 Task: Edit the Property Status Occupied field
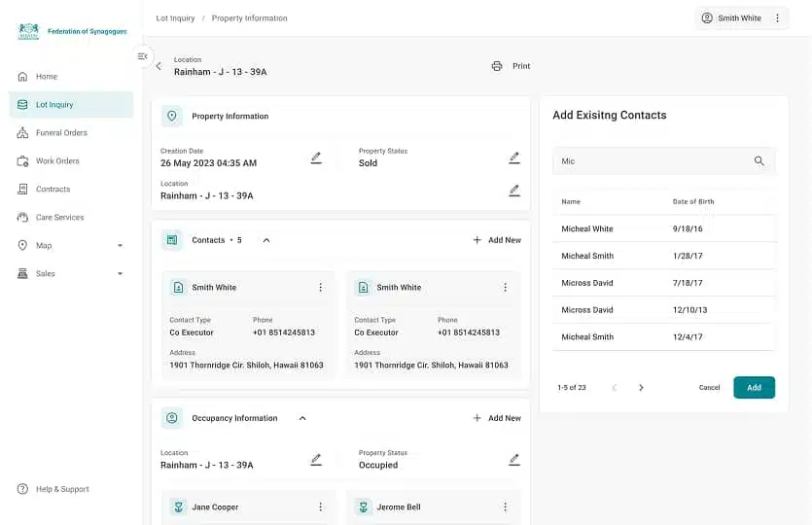[x=514, y=460]
